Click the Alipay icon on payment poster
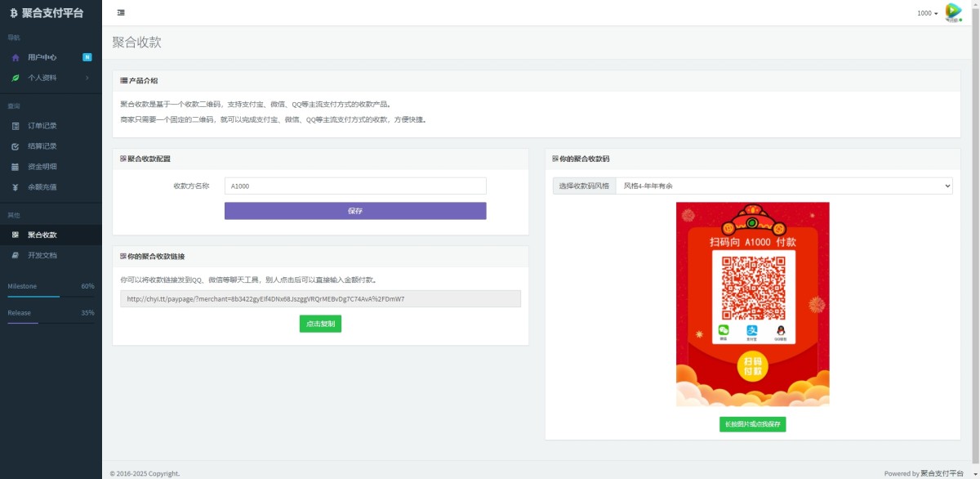The image size is (980, 479). click(752, 331)
